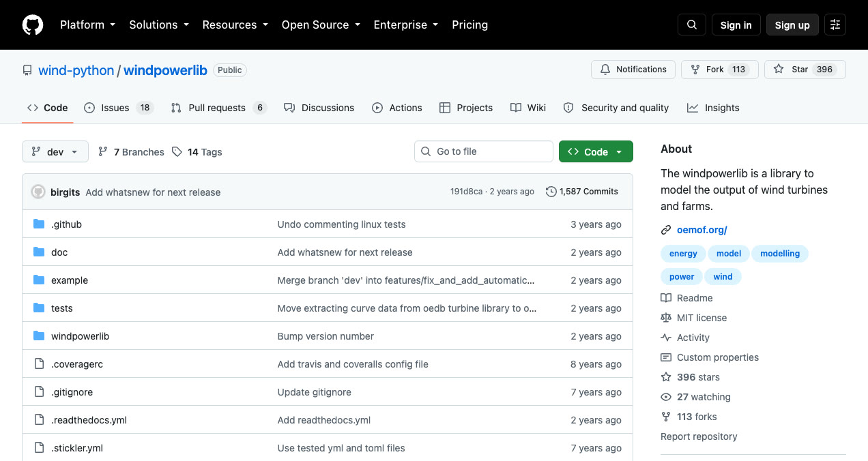Expand the Solutions menu
The width and height of the screenshot is (868, 461).
click(158, 25)
